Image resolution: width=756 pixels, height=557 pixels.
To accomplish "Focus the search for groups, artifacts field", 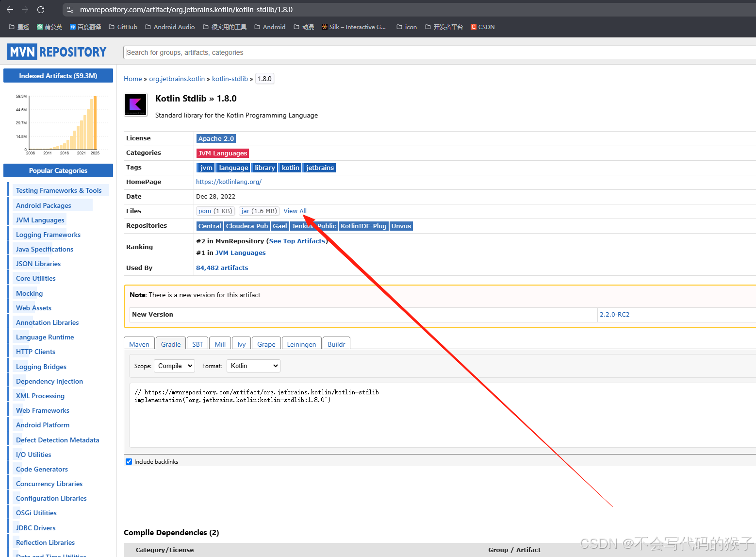I will click(440, 52).
